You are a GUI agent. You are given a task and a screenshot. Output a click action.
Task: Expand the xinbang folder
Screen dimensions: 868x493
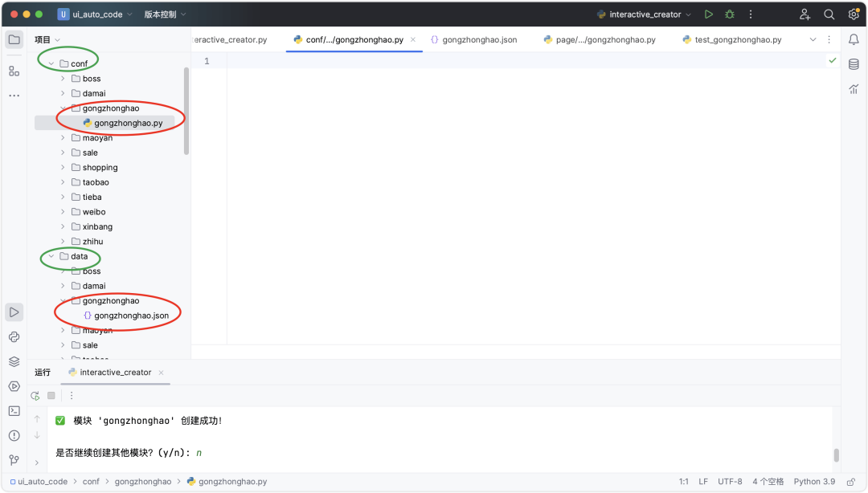(x=63, y=227)
